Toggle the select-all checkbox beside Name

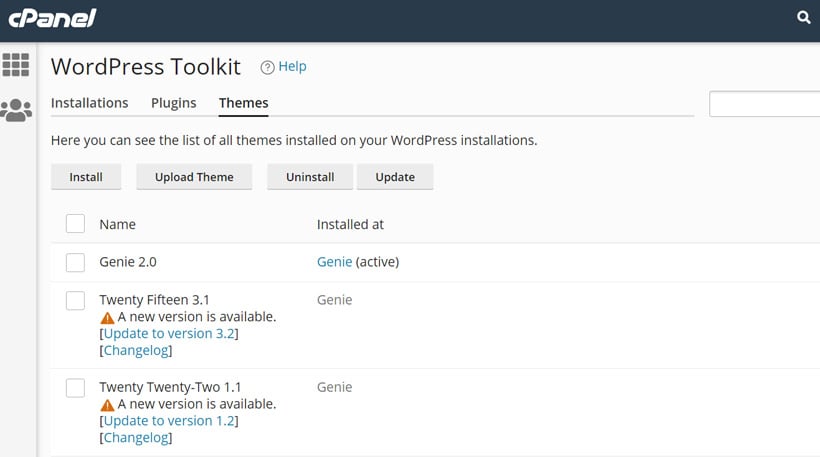[75, 223]
